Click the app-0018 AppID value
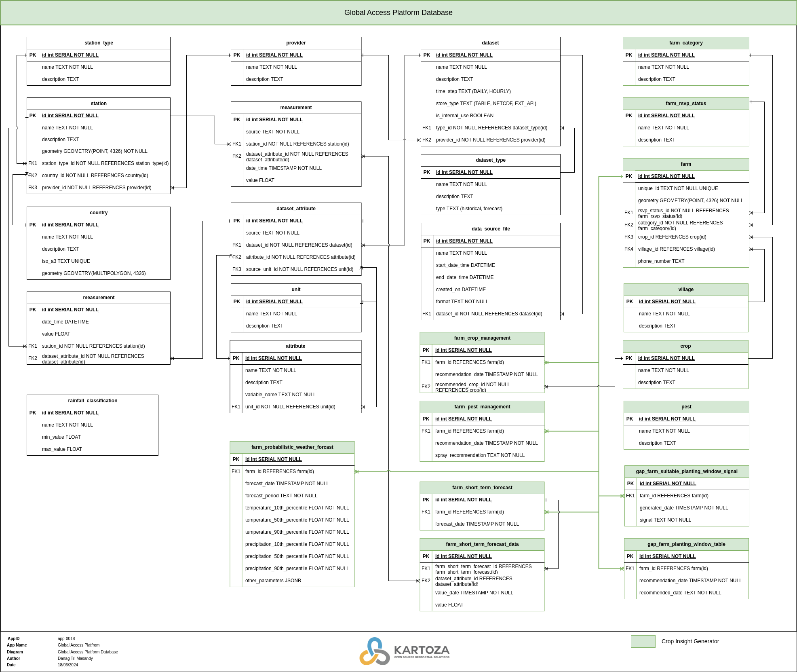 [66, 638]
